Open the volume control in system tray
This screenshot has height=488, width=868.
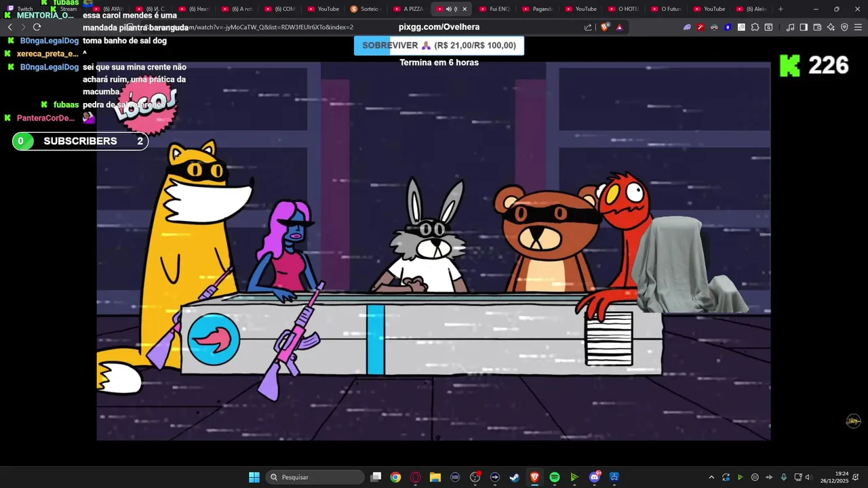coord(808,477)
